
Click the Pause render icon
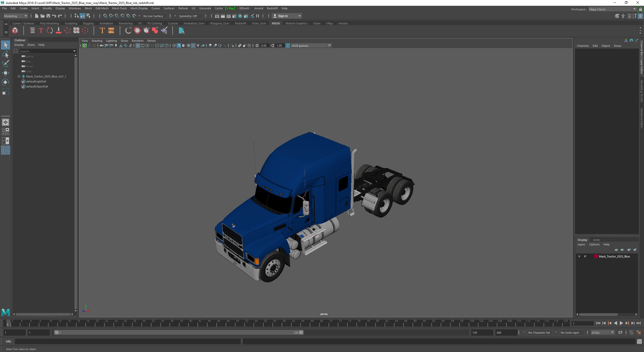coord(258,16)
